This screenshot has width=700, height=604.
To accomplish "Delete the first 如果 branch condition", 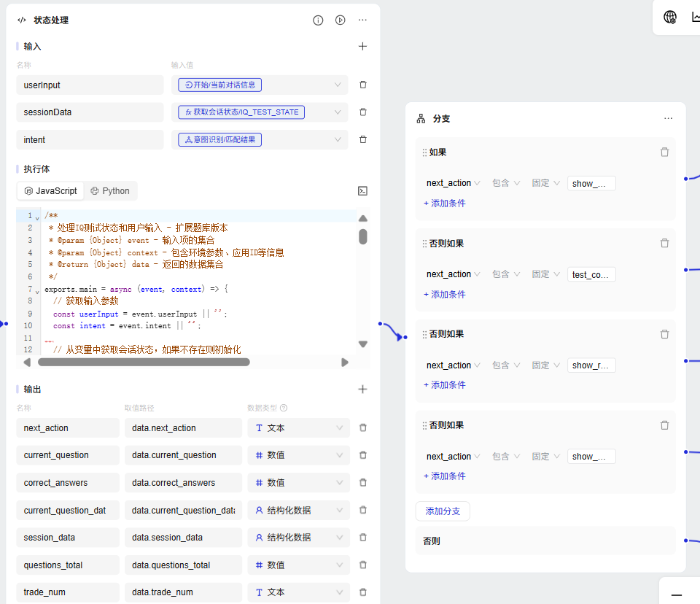I will 664,152.
